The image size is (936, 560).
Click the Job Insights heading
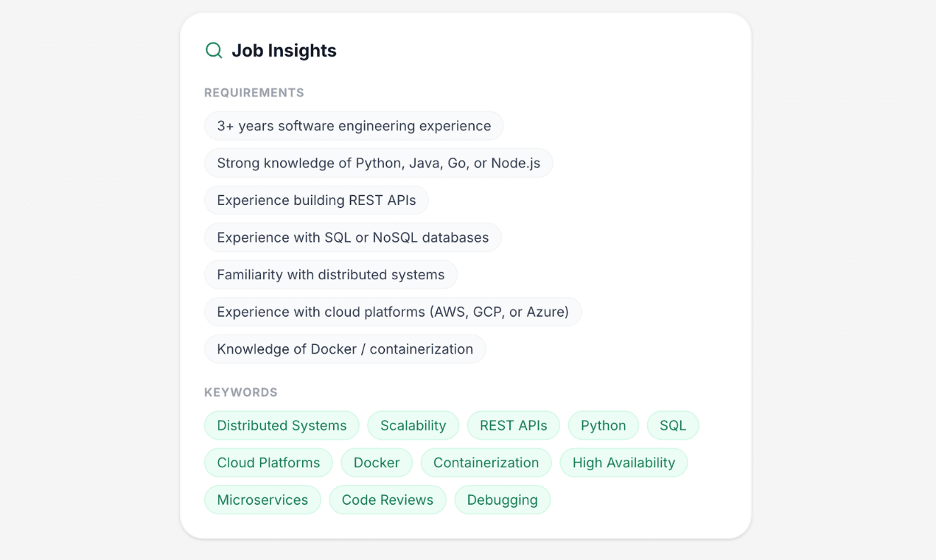284,50
